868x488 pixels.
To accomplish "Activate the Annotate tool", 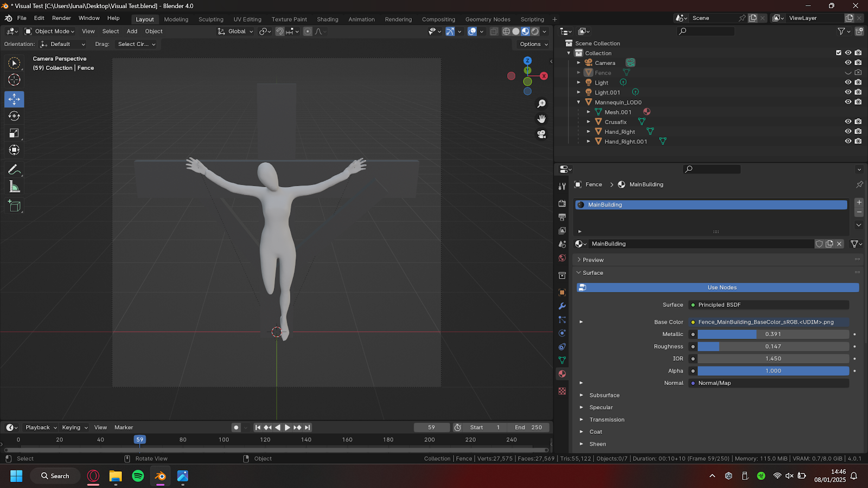I will coord(15,170).
